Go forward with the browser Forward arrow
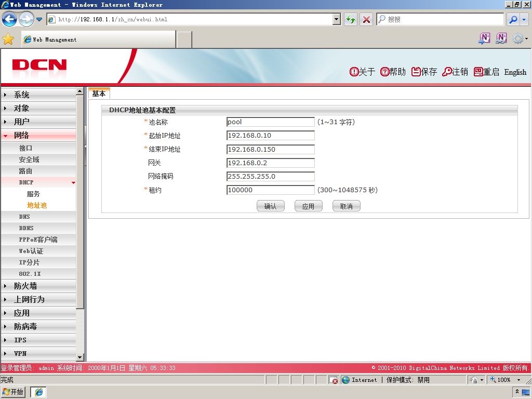The height and width of the screenshot is (399, 532). coord(26,19)
